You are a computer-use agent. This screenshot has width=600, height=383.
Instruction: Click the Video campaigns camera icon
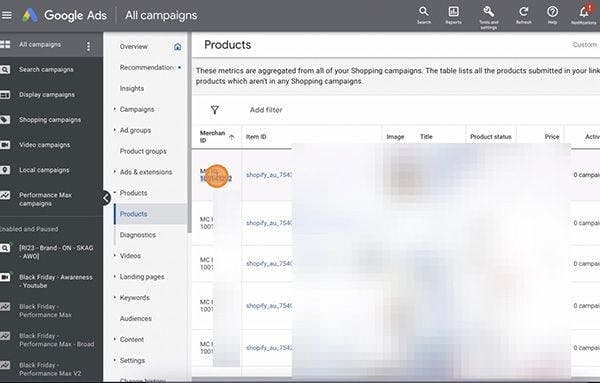click(5, 145)
